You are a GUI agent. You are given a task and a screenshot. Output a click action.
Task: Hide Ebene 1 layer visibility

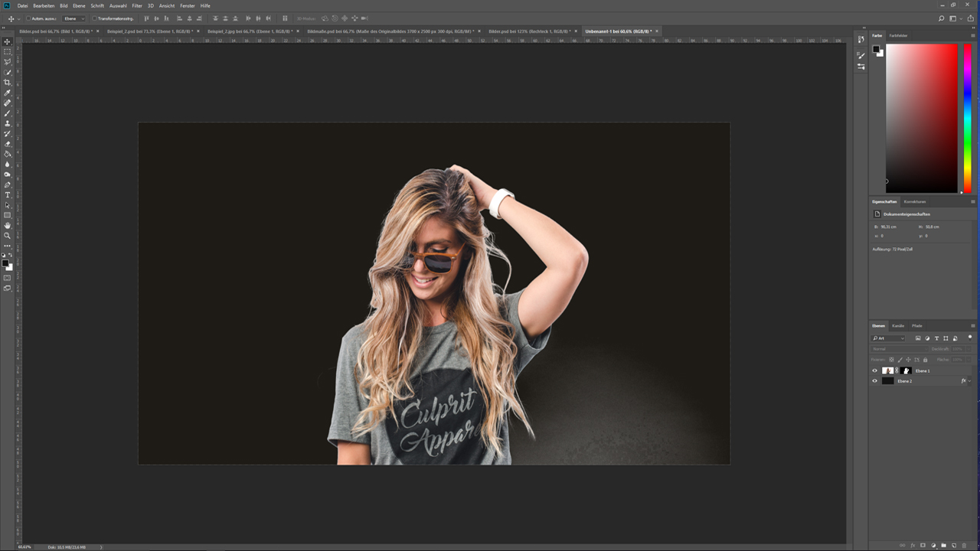coord(875,370)
